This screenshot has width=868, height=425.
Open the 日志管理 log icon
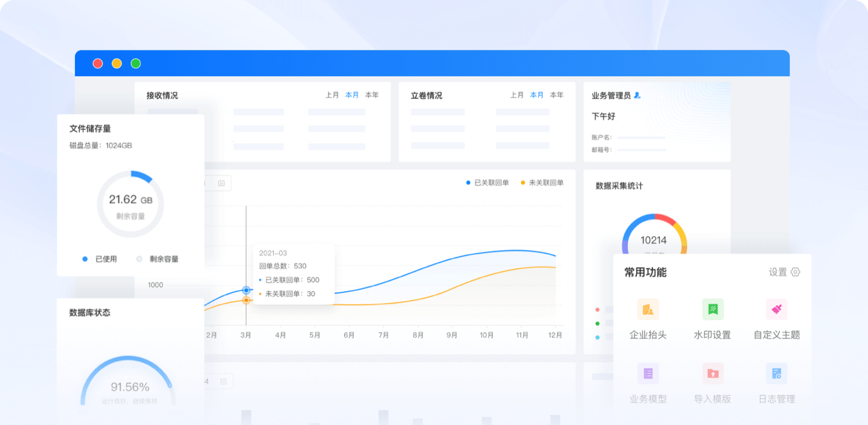776,374
